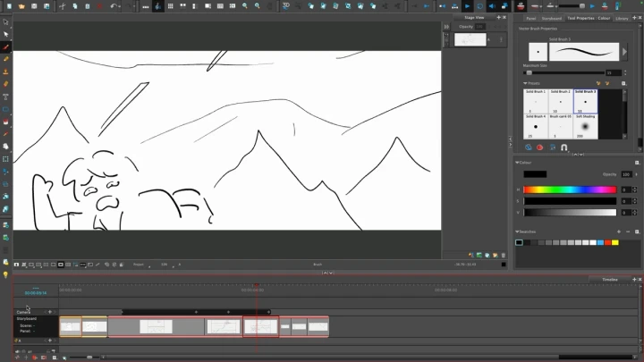
Task: Select the arrow Select tool at top-left
Action: click(5, 22)
